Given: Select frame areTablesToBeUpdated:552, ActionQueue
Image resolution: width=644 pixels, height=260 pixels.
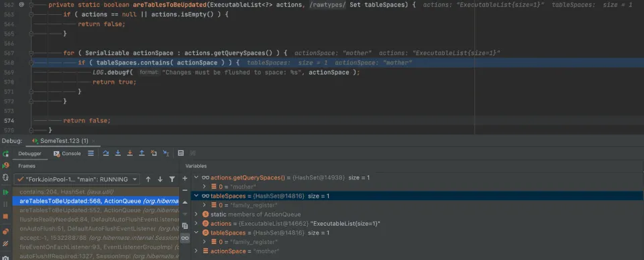Looking at the screenshot, I should 96,210.
